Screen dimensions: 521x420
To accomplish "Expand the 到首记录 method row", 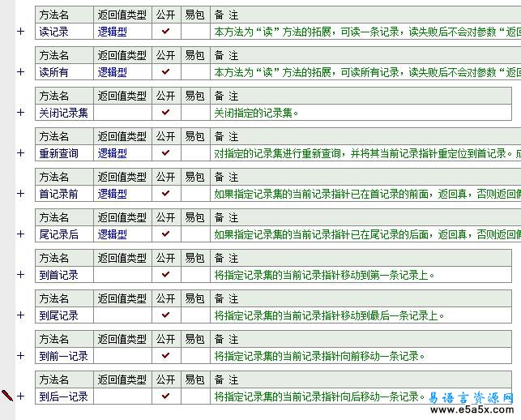I will point(20,275).
